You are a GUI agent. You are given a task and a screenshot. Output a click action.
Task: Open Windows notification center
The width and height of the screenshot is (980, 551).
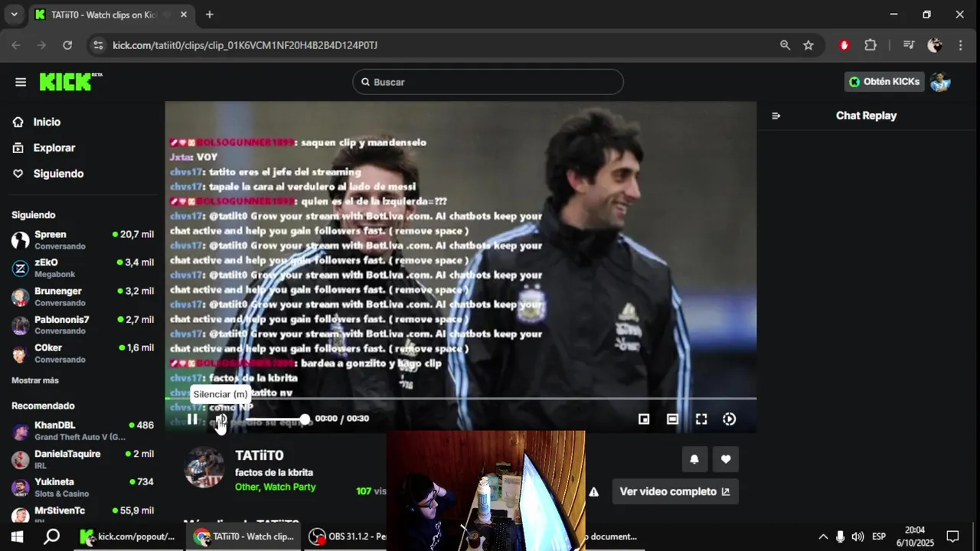pos(952,536)
